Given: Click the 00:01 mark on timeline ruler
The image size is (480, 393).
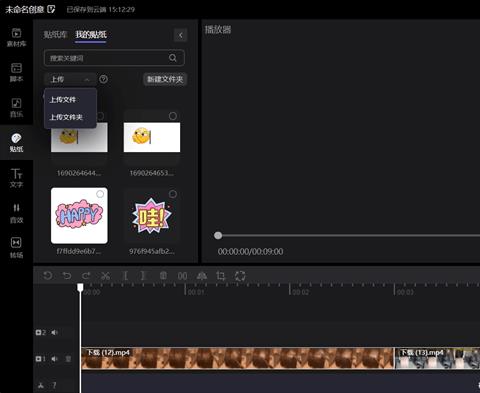Looking at the screenshot, I should (x=196, y=292).
